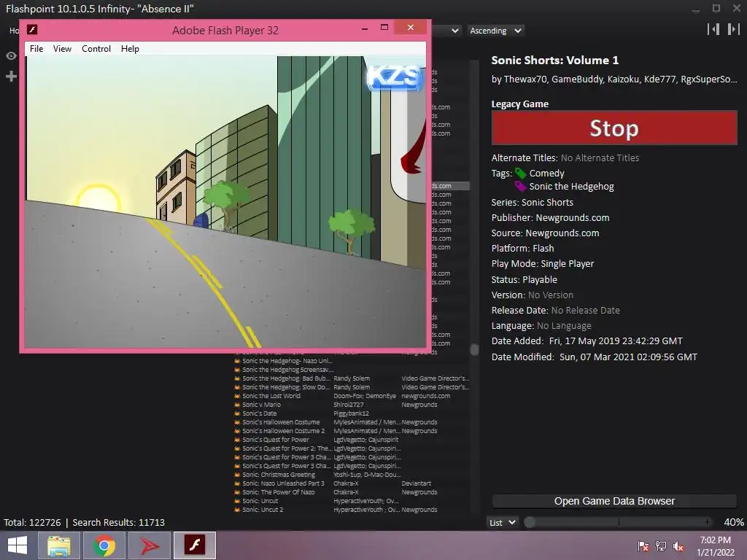The image size is (747, 560).
Task: Select Sonic the Hedgehog: Slow Do... row
Action: 352,387
